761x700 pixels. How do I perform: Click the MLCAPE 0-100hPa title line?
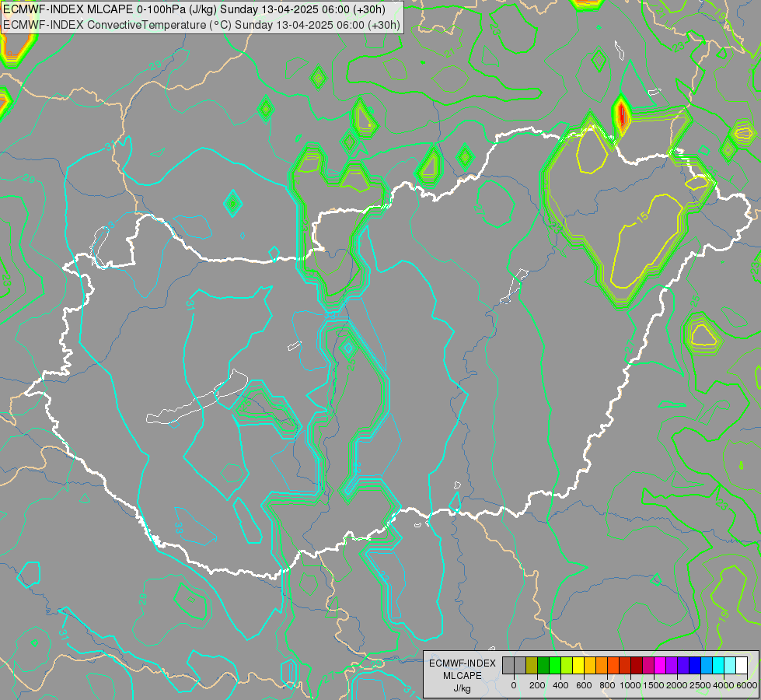[194, 9]
